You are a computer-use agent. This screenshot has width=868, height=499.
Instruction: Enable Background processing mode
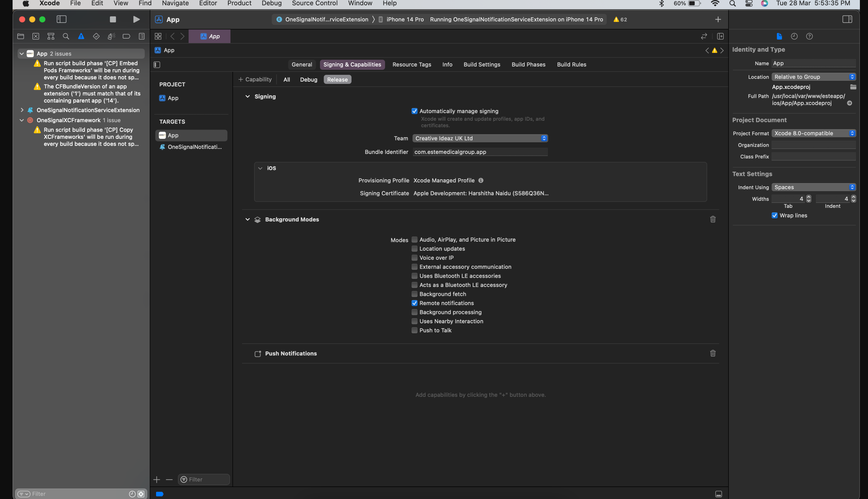(x=414, y=312)
